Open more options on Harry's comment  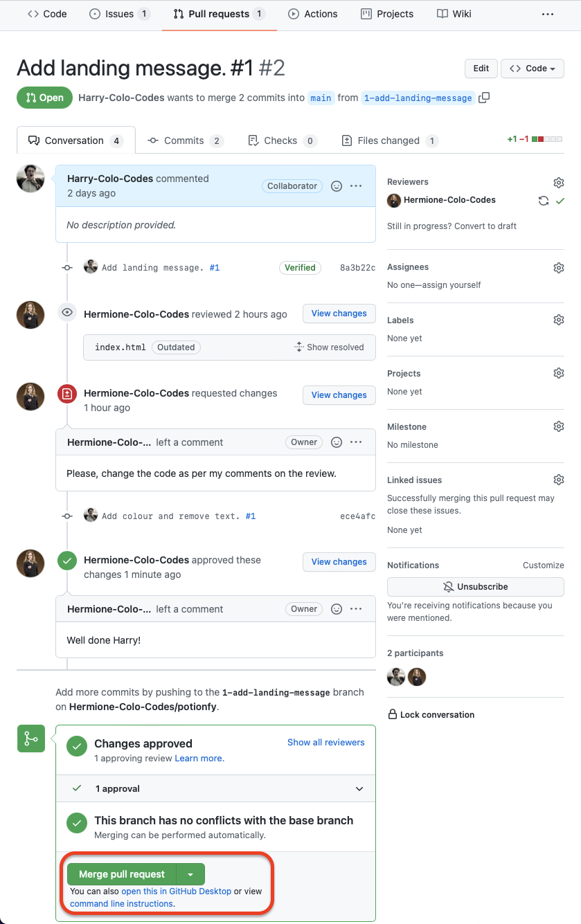pos(356,186)
